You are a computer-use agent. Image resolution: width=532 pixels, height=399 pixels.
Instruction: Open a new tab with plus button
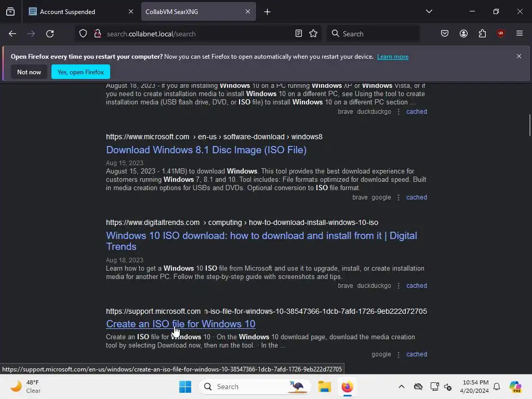(x=268, y=12)
